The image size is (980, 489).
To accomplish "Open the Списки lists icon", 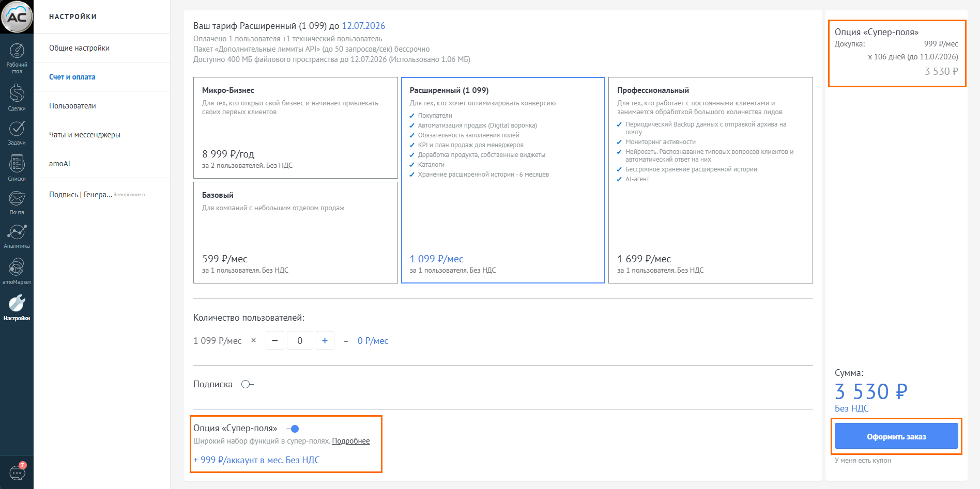I will [x=17, y=167].
